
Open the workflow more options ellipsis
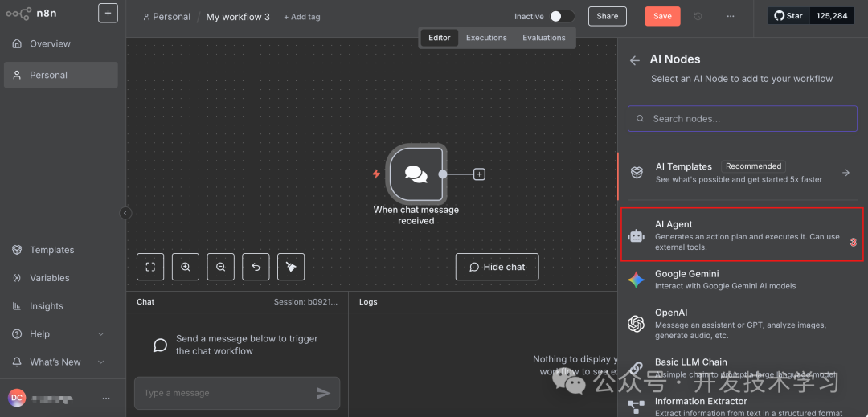pyautogui.click(x=731, y=17)
